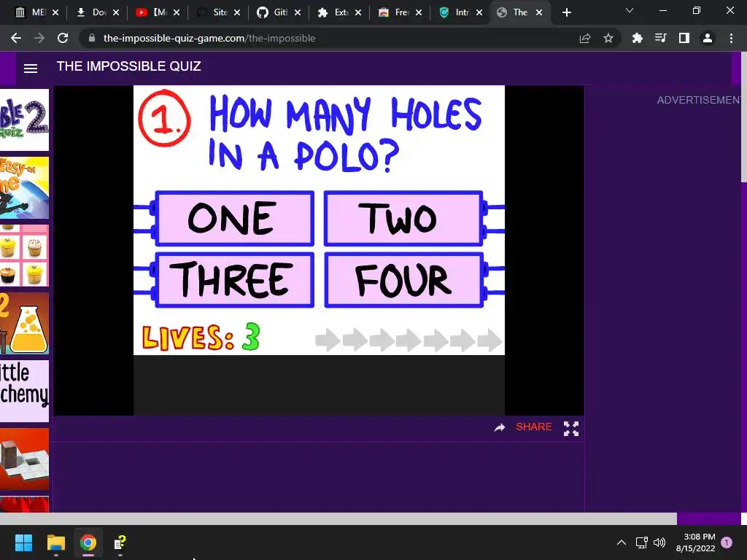Click the address bar URL
The image size is (747, 560).
[209, 38]
